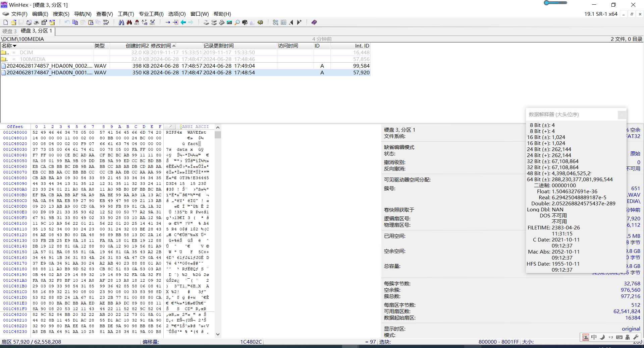
Task: Click the 中 IME language indicator
Action: tap(594, 337)
